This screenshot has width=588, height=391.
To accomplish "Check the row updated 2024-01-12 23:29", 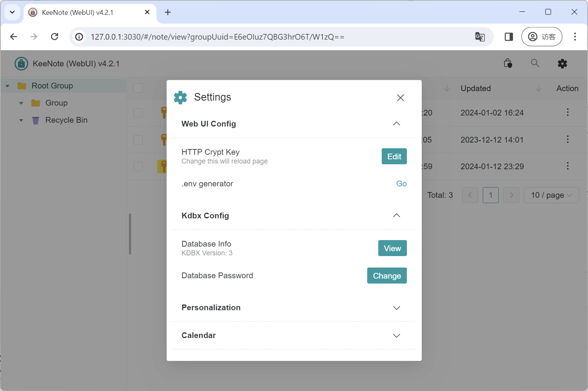I will (138, 167).
